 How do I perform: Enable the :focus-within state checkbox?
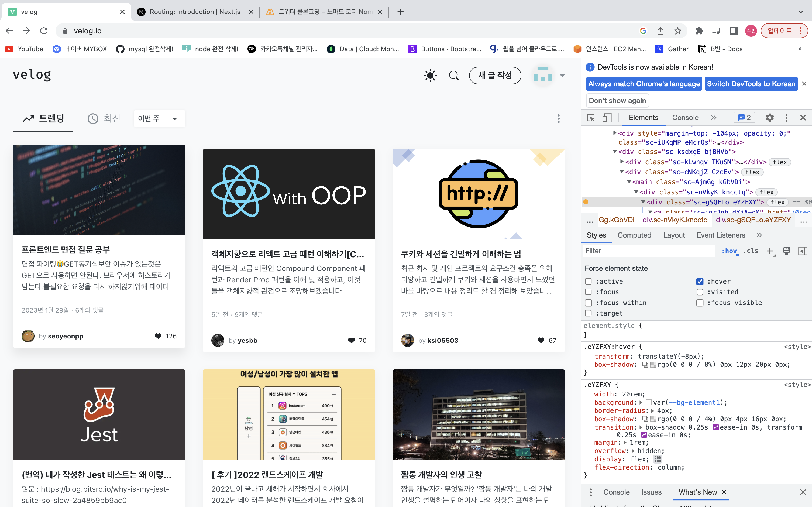pyautogui.click(x=588, y=303)
